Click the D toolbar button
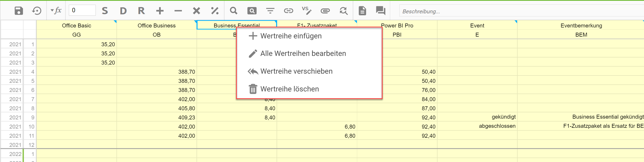The height and width of the screenshot is (162, 644). [x=123, y=11]
